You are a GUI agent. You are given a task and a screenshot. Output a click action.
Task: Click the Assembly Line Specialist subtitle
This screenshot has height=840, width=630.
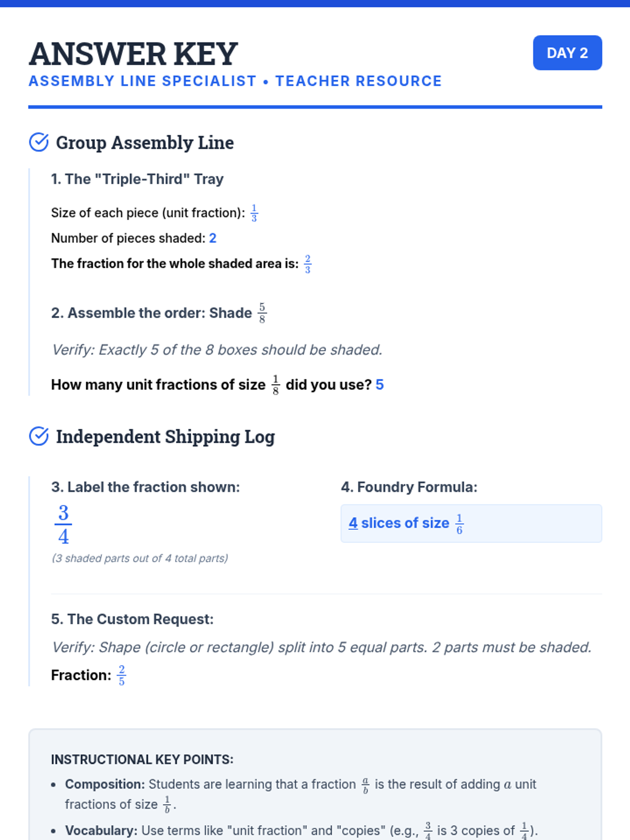[235, 81]
